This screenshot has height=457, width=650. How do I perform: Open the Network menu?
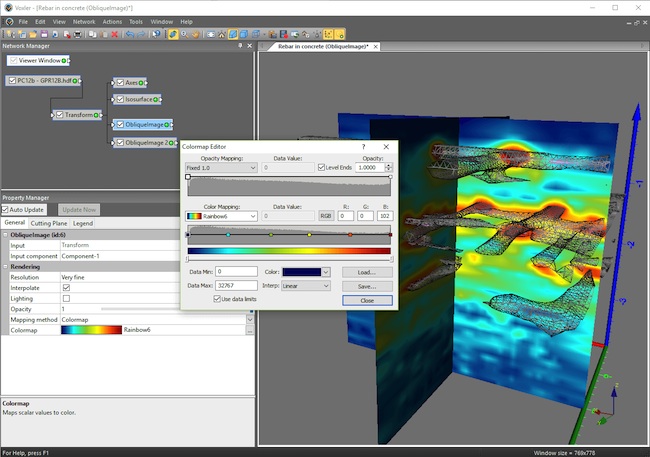(84, 21)
